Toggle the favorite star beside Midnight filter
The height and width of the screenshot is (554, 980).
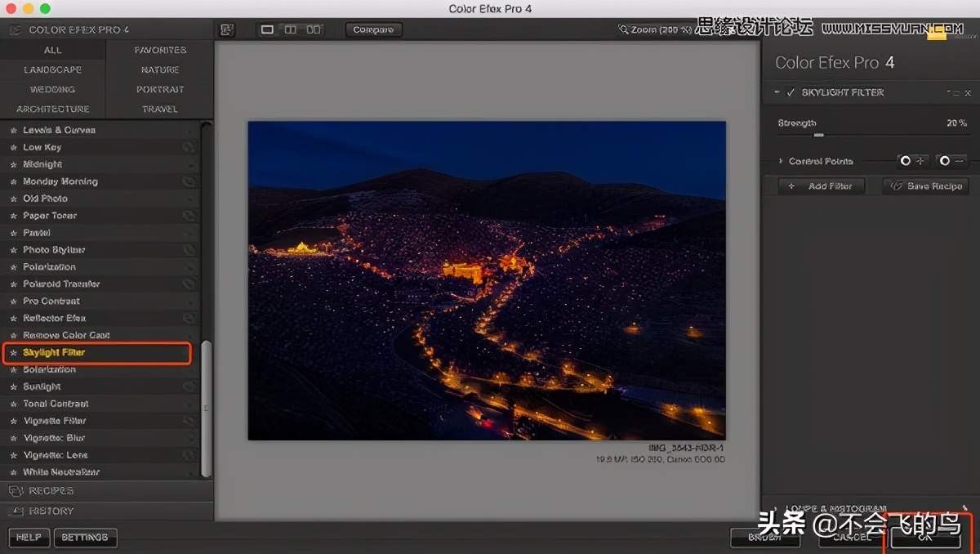click(x=15, y=164)
